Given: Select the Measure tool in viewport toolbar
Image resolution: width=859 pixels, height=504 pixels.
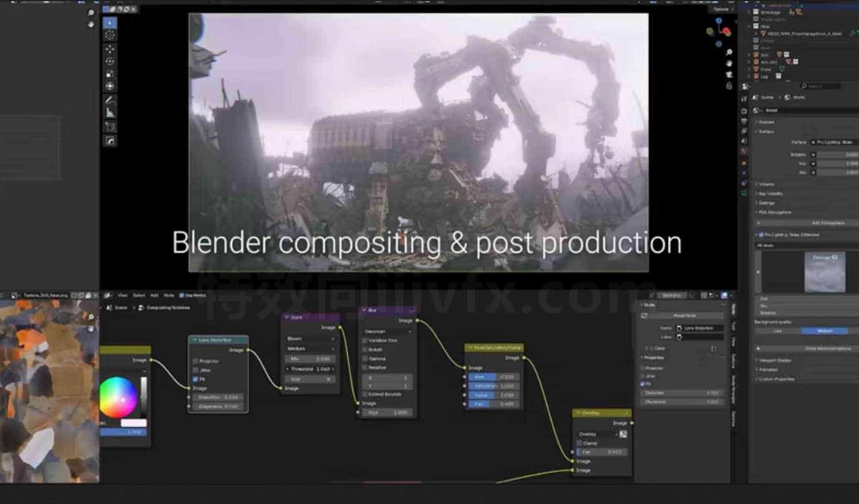Looking at the screenshot, I should point(110,113).
